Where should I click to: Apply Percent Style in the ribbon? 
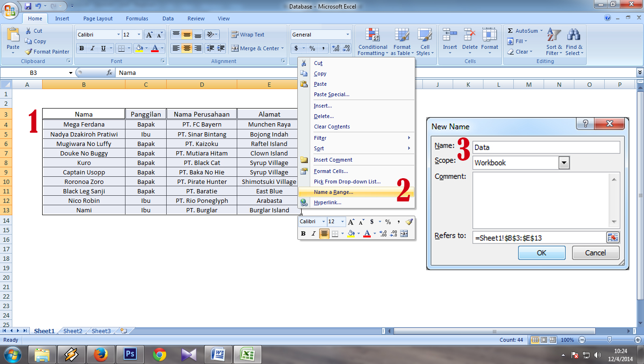pyautogui.click(x=312, y=48)
